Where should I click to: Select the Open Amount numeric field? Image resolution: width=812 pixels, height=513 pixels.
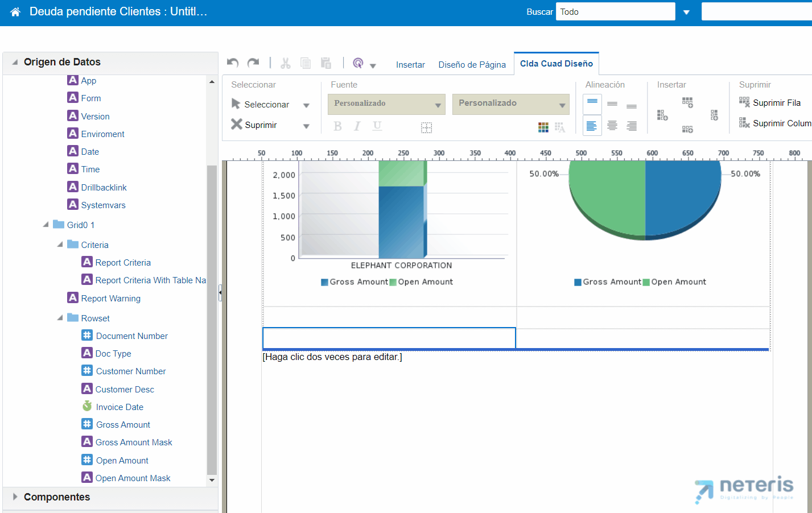(x=122, y=460)
